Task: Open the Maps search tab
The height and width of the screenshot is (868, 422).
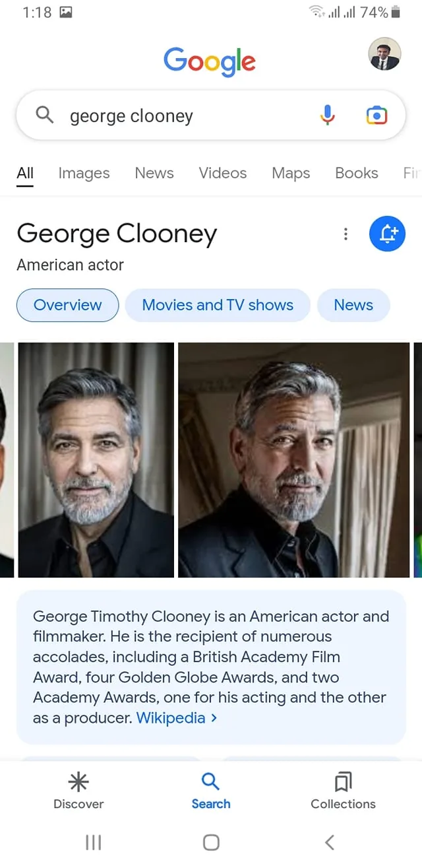Action: pyautogui.click(x=290, y=173)
